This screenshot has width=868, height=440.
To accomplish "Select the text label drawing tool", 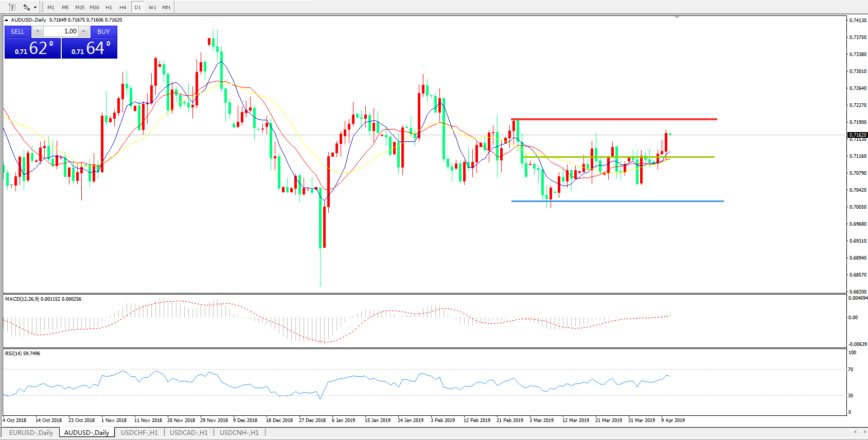I will (12, 7).
